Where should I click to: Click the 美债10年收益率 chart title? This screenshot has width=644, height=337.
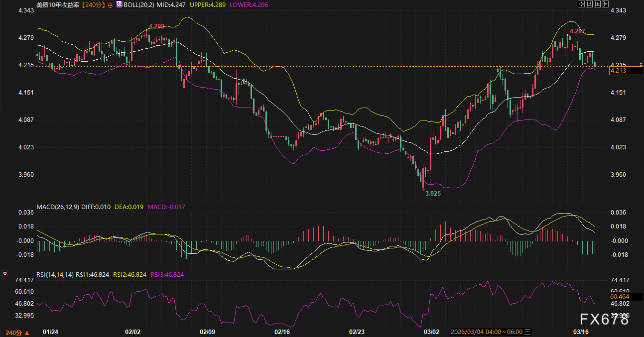(x=58, y=4)
